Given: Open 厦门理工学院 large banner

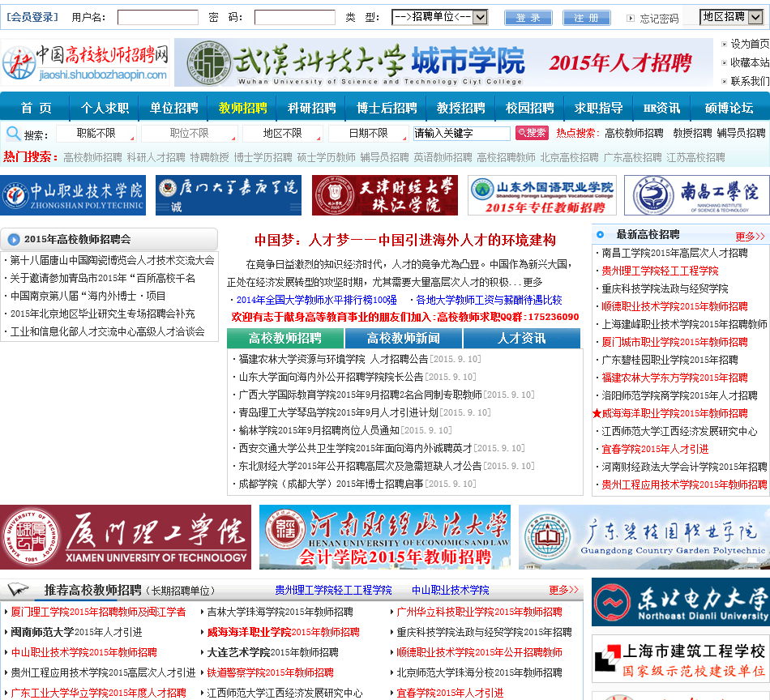Looking at the screenshot, I should [x=125, y=537].
